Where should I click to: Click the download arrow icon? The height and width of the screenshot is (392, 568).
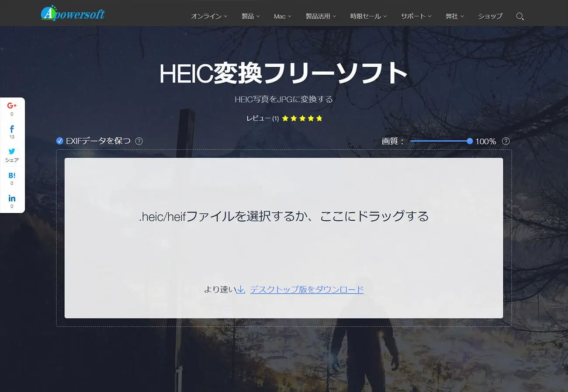click(240, 289)
